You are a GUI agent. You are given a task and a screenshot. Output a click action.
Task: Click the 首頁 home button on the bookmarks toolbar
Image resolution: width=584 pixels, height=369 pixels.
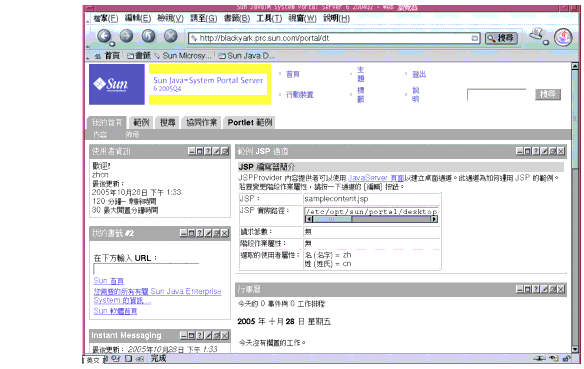point(107,56)
